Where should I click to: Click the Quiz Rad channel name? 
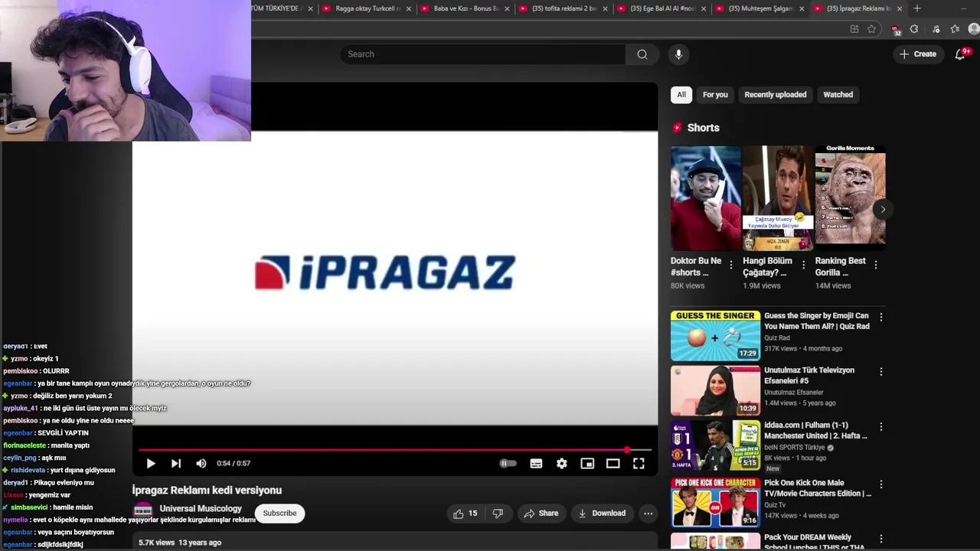tap(777, 337)
